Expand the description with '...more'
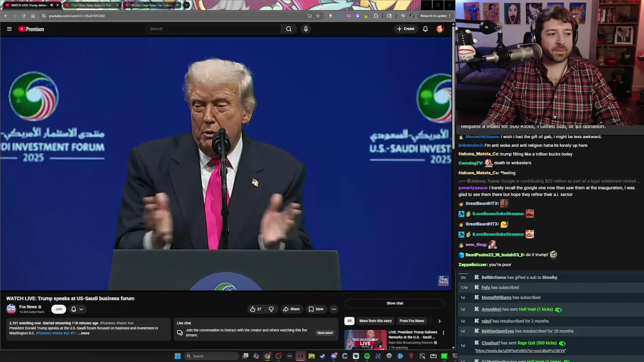 pos(84,333)
